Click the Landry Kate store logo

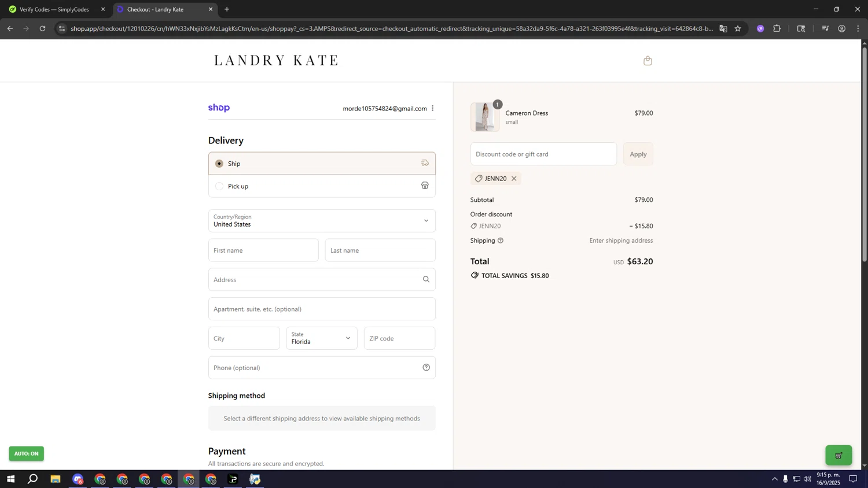click(276, 60)
